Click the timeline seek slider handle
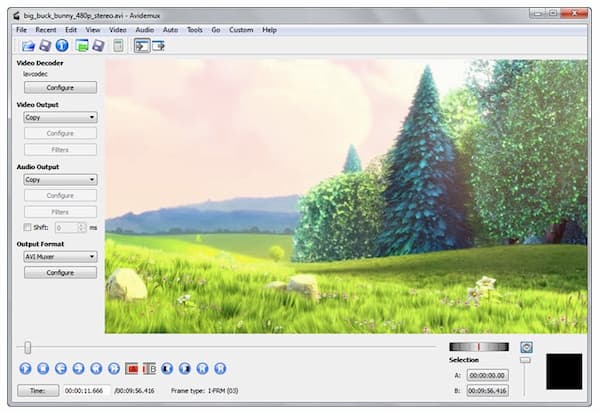This screenshot has height=413, width=600. 28,348
